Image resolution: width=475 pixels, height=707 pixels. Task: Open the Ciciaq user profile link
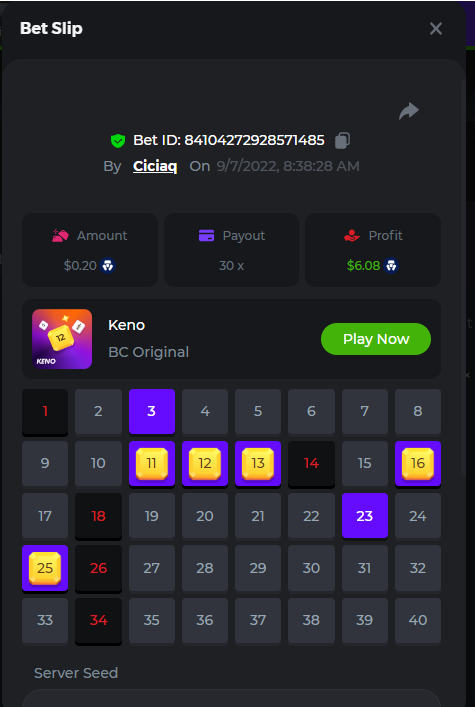pos(155,166)
